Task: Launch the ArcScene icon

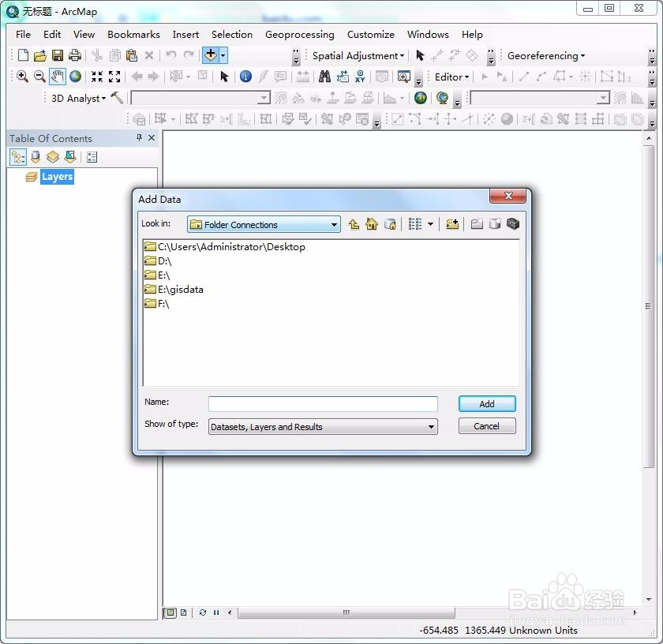Action: point(442,98)
